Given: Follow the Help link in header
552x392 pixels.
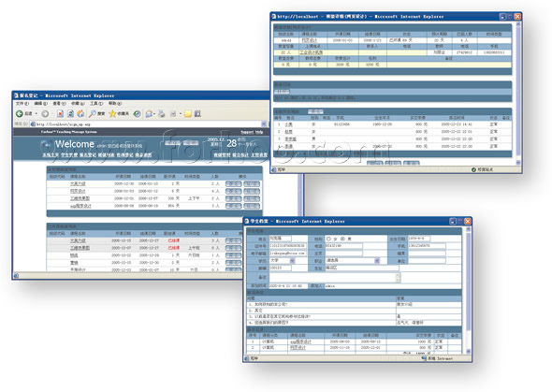Looking at the screenshot, I should tap(259, 132).
